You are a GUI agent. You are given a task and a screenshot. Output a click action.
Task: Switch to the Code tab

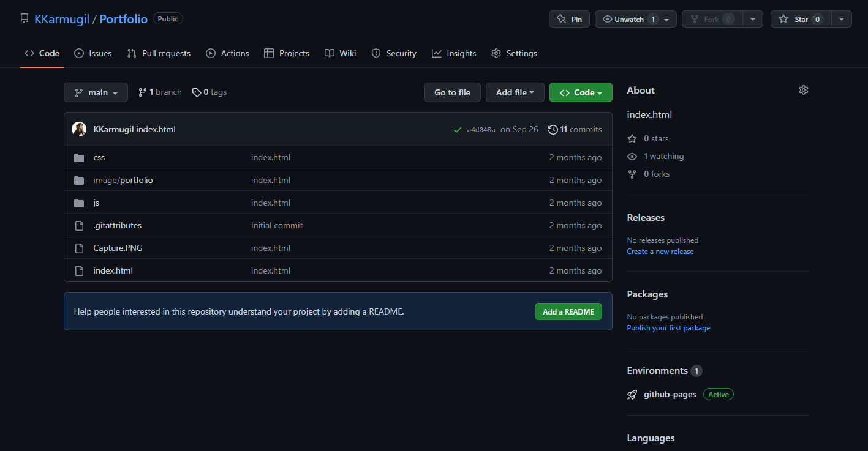click(x=42, y=53)
